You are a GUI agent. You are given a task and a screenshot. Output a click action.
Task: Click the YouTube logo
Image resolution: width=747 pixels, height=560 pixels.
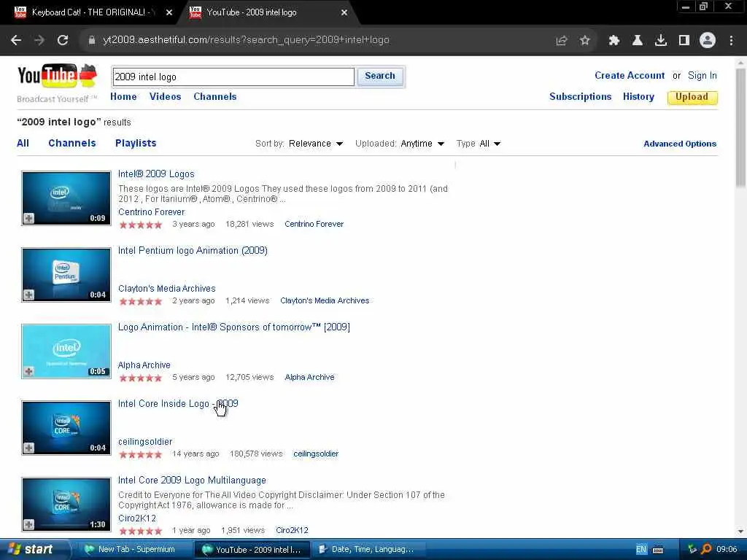57,76
